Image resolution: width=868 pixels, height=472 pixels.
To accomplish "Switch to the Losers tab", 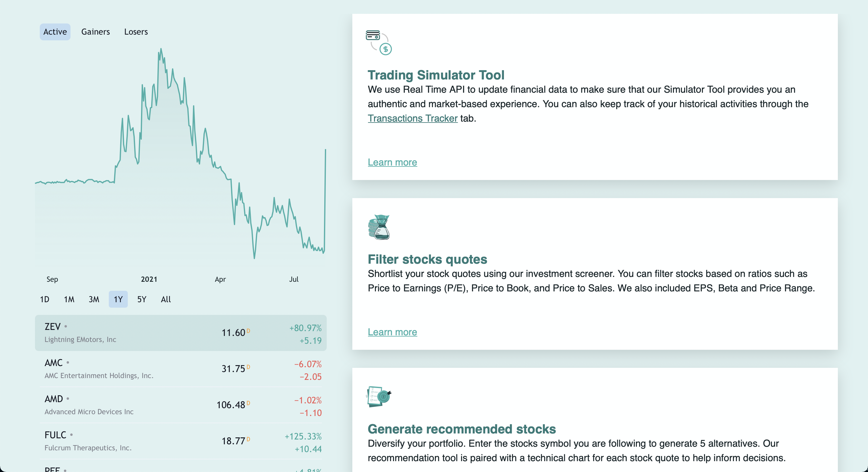I will [136, 32].
